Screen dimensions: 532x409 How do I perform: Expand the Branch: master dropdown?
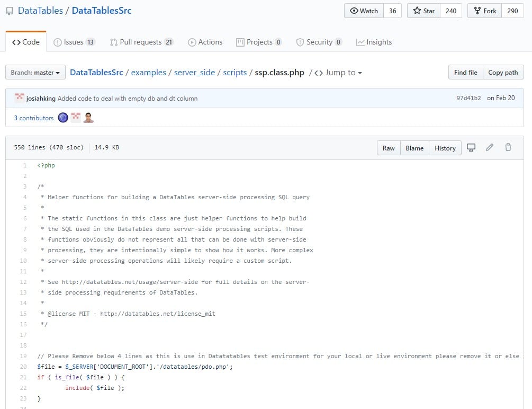pos(35,73)
